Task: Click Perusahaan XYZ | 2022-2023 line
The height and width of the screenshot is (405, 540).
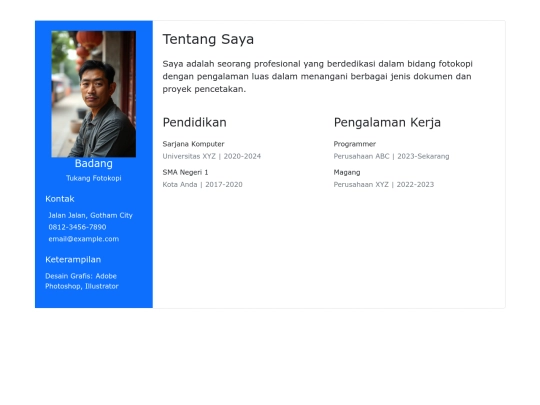Action: tap(384, 185)
